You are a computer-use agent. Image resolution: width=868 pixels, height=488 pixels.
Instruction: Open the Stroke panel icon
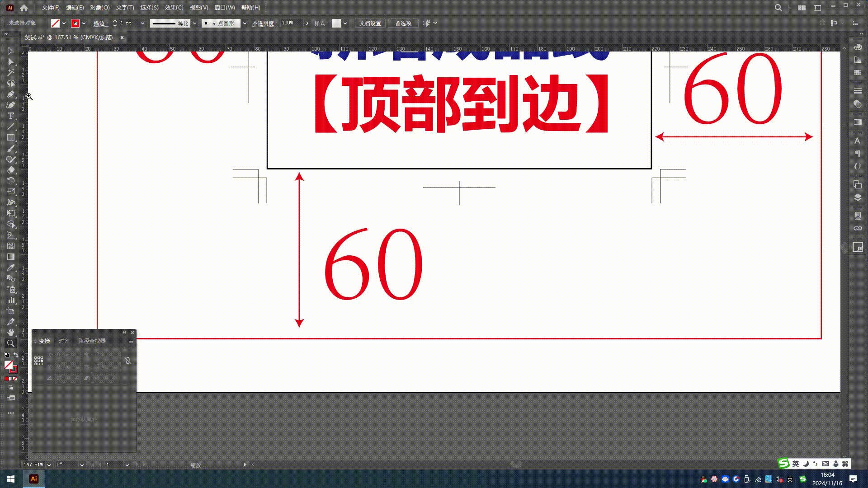(858, 90)
